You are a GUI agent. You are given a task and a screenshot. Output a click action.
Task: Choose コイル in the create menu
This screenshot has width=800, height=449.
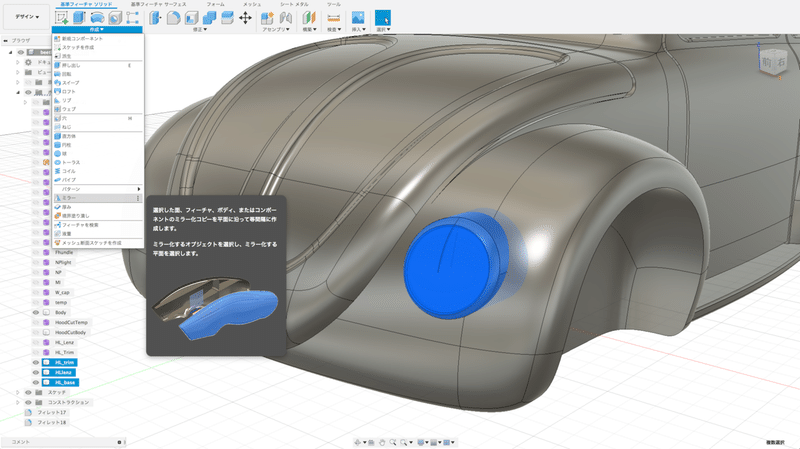point(97,171)
